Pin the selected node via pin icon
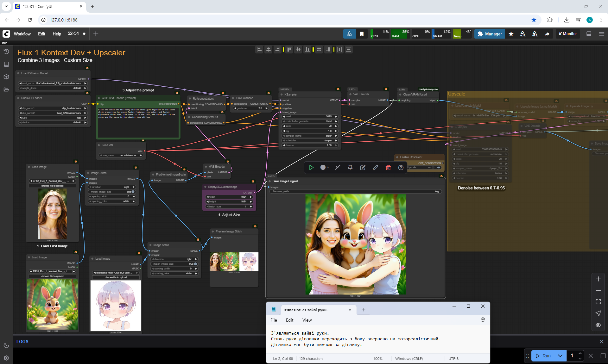This screenshot has height=364, width=608. click(350, 168)
